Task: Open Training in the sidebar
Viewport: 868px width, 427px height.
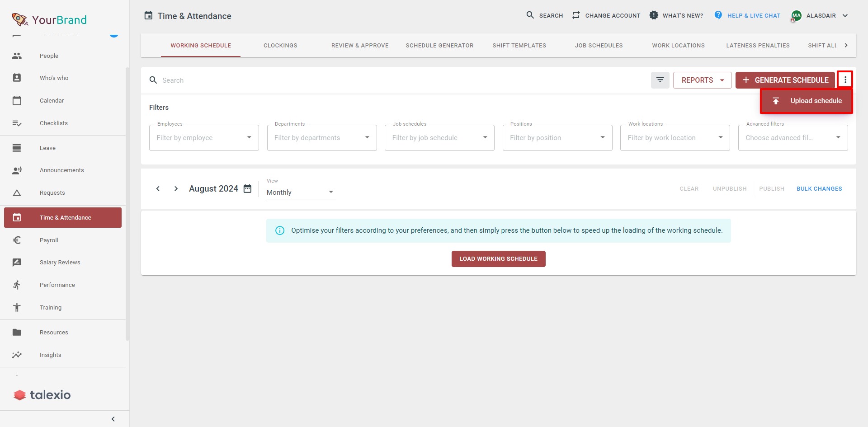Action: pos(63,307)
